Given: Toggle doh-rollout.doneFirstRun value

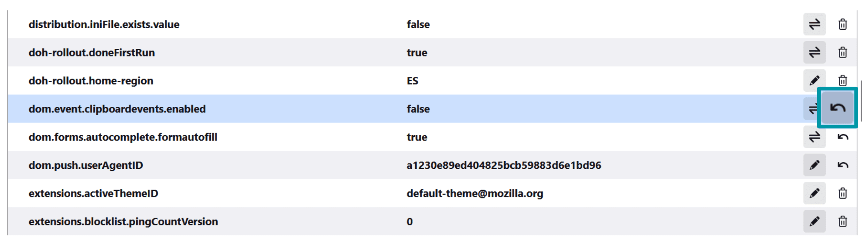Looking at the screenshot, I should coord(814,53).
